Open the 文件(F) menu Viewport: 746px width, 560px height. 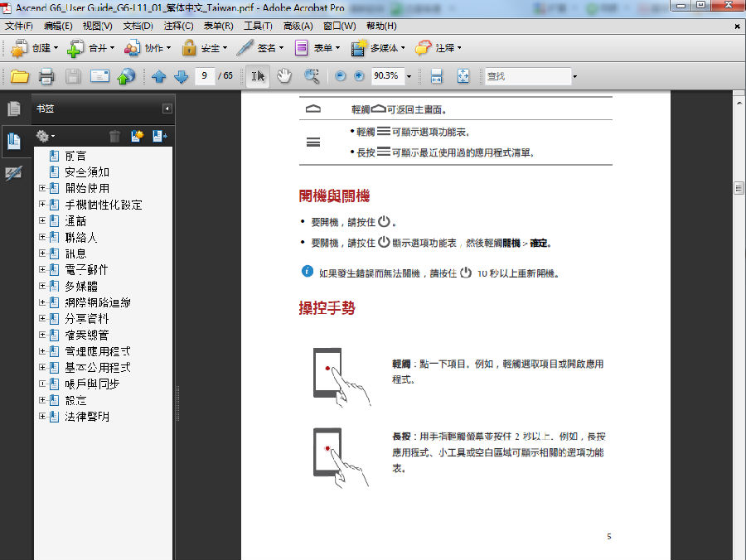tap(19, 27)
